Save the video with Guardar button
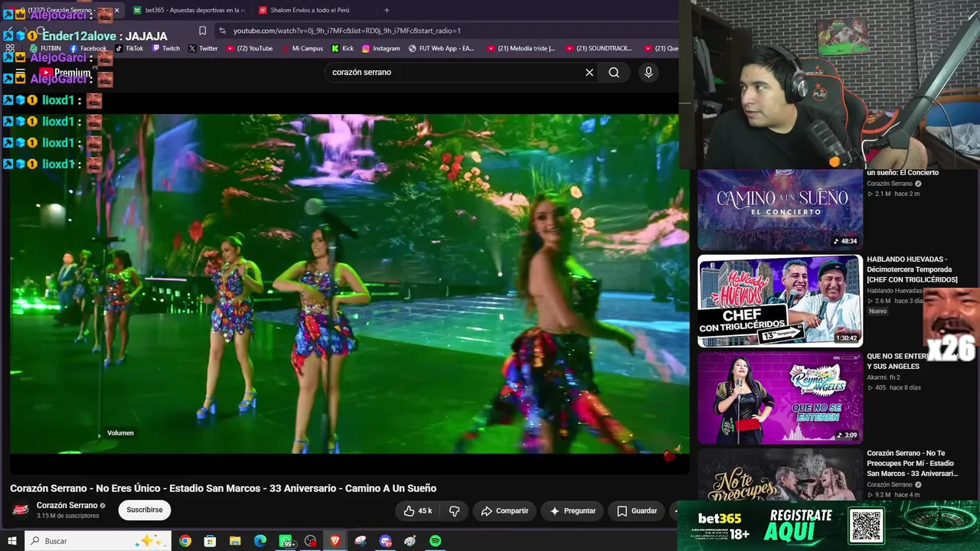Image resolution: width=980 pixels, height=551 pixels. 637,510
